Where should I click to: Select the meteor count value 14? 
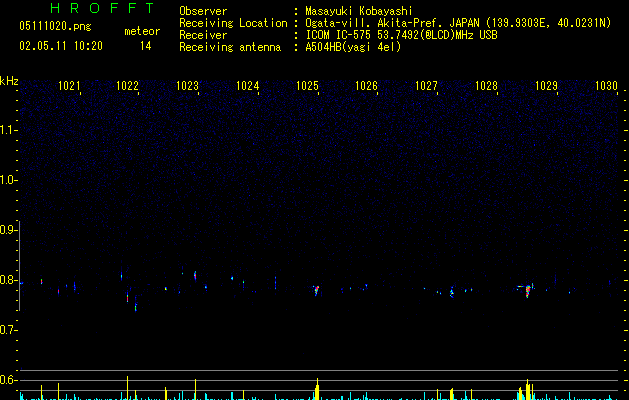pyautogui.click(x=146, y=46)
